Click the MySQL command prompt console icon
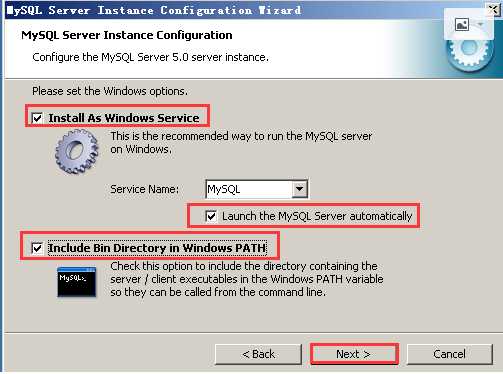 pyautogui.click(x=77, y=282)
